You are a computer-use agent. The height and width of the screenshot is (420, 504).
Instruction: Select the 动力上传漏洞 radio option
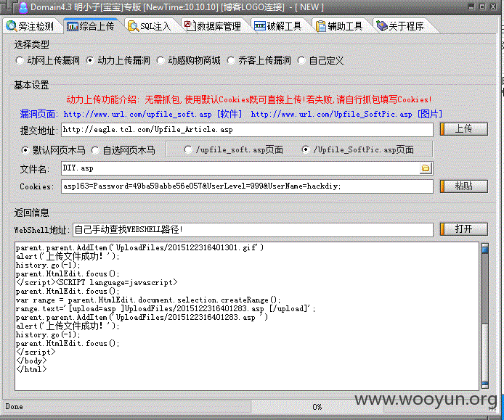(x=90, y=60)
